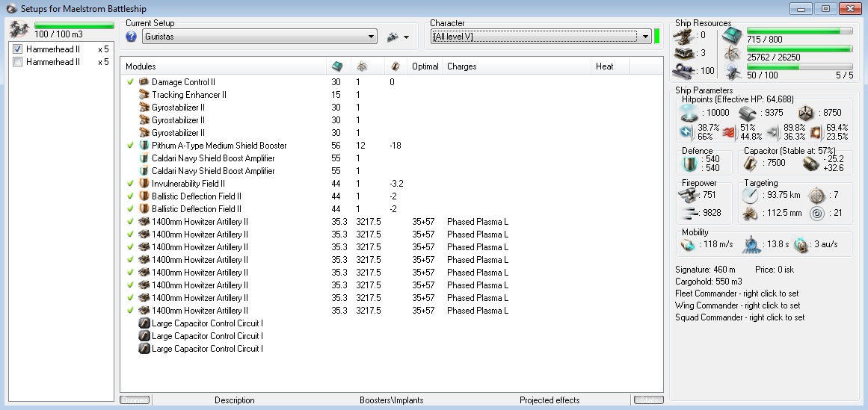Viewport: 868px width, 410px height.
Task: Click the Drones toggle button at bottom
Action: click(135, 400)
